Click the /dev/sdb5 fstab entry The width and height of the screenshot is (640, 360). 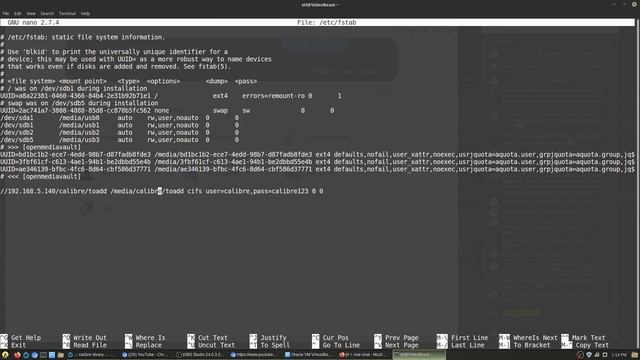tap(120, 140)
